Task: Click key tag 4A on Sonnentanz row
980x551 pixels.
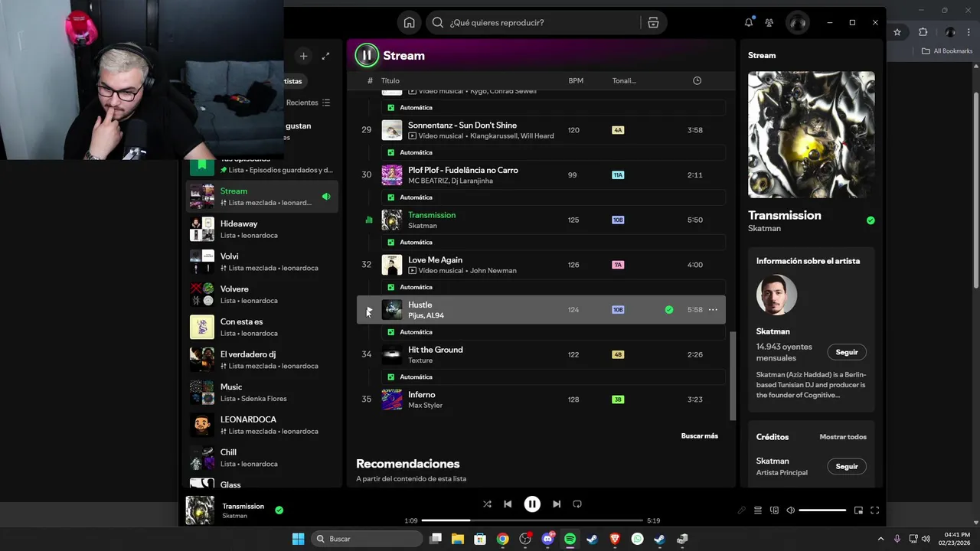Action: point(618,130)
